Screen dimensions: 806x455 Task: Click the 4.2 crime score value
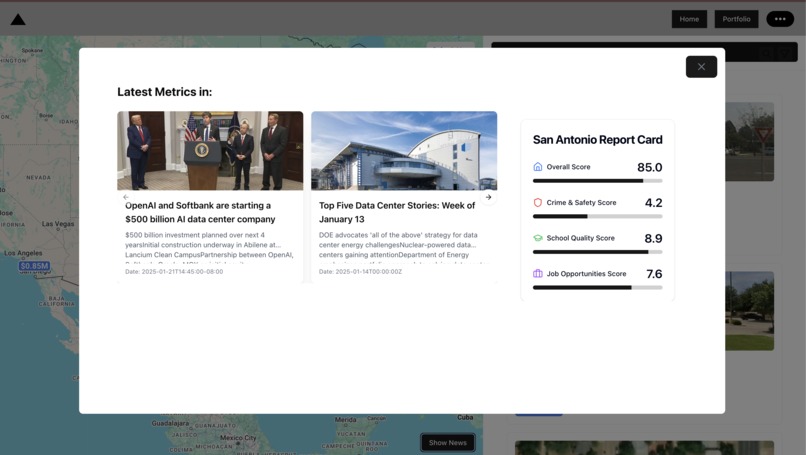tap(653, 203)
